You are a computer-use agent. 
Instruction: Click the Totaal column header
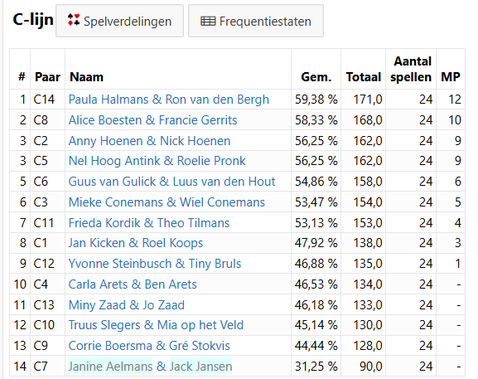coord(363,77)
